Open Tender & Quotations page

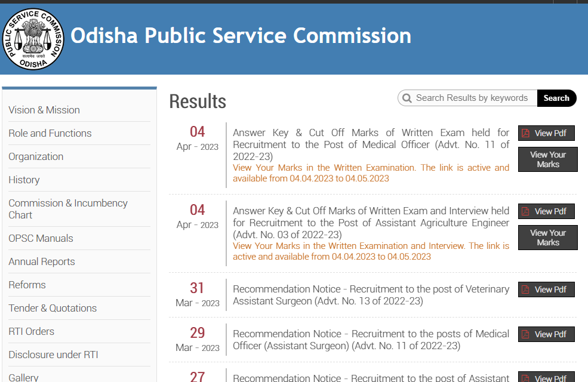(53, 308)
